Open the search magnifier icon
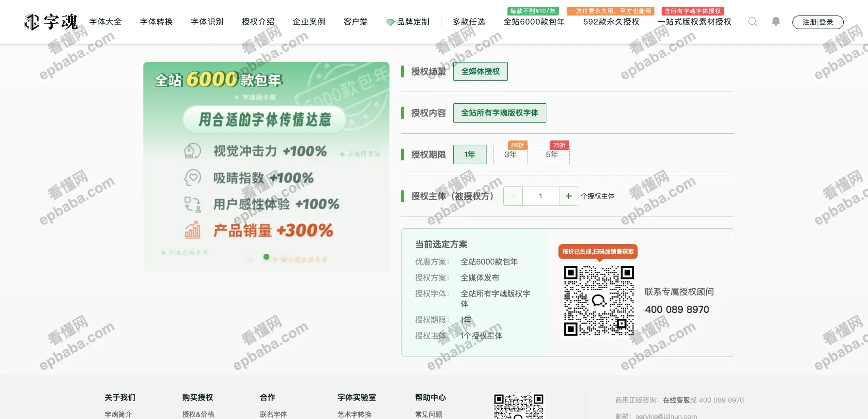Viewport: 868px width, 419px height. (x=752, y=22)
